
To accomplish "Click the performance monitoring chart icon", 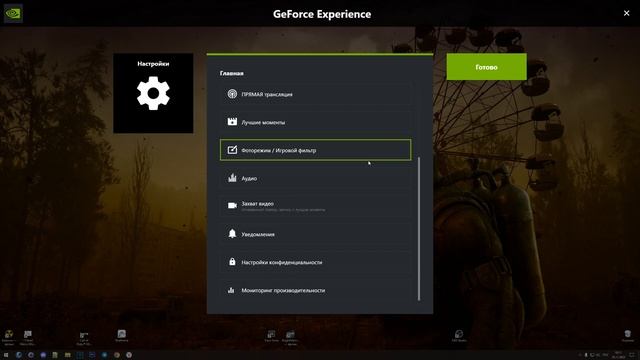I will [x=231, y=290].
